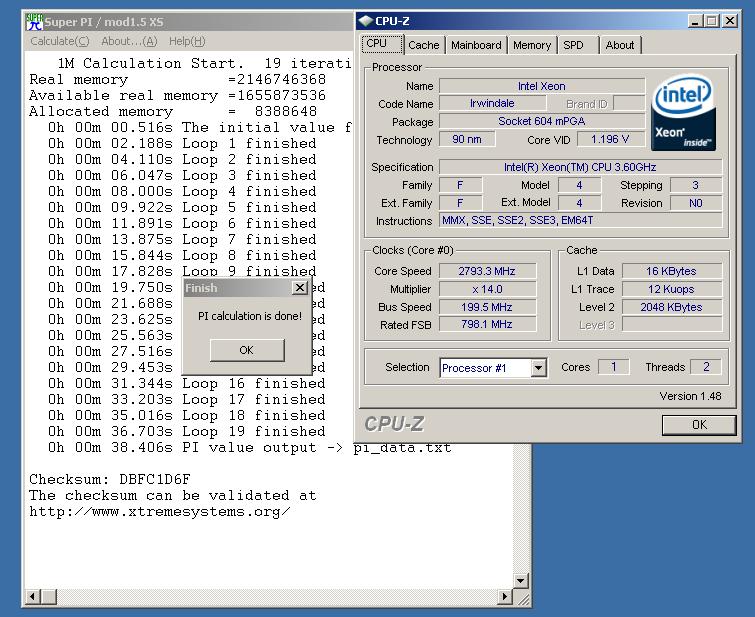Click the Irwindale code name value
The width and height of the screenshot is (755, 617).
(492, 104)
